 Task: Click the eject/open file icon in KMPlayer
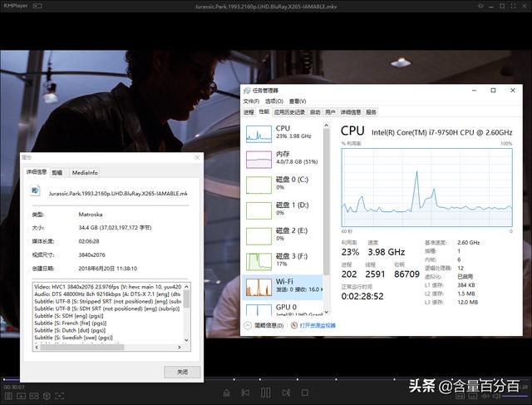pos(227,393)
